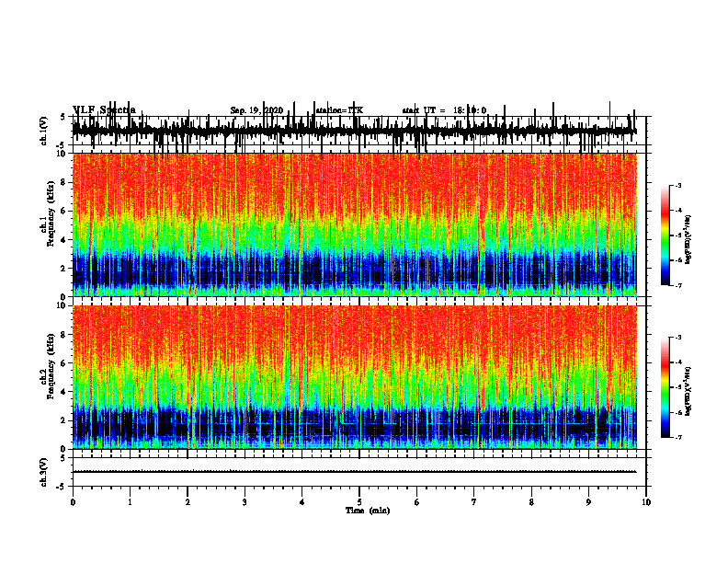Click the time axis '10' tick label
Image resolution: width=728 pixels, height=563 pixels.
646,502
